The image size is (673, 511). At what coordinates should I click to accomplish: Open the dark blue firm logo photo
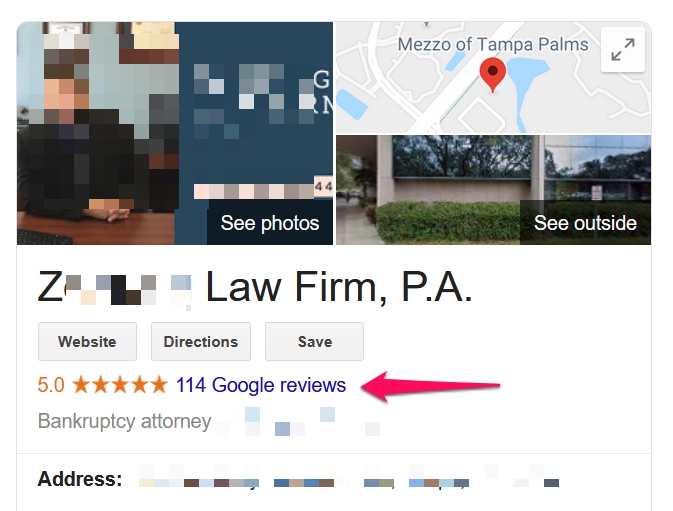254,112
